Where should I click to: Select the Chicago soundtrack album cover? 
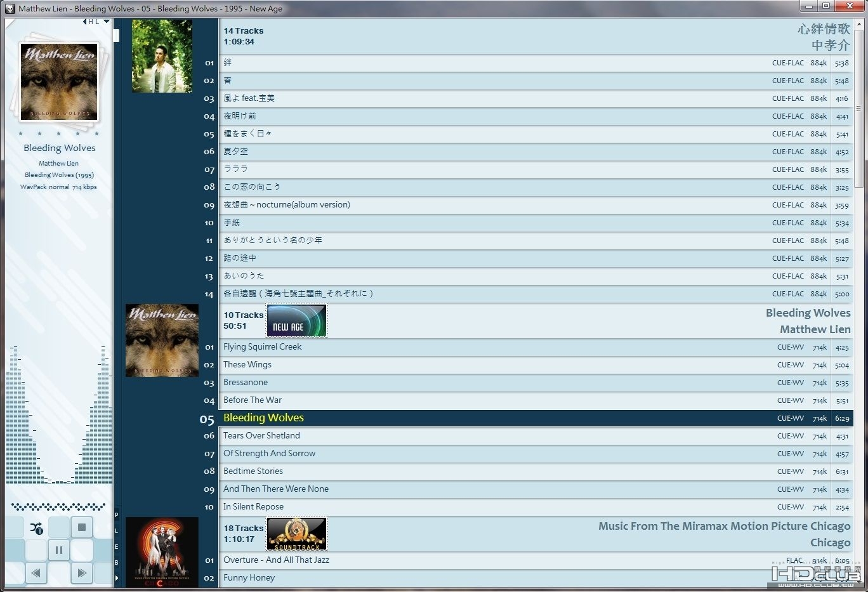162,551
